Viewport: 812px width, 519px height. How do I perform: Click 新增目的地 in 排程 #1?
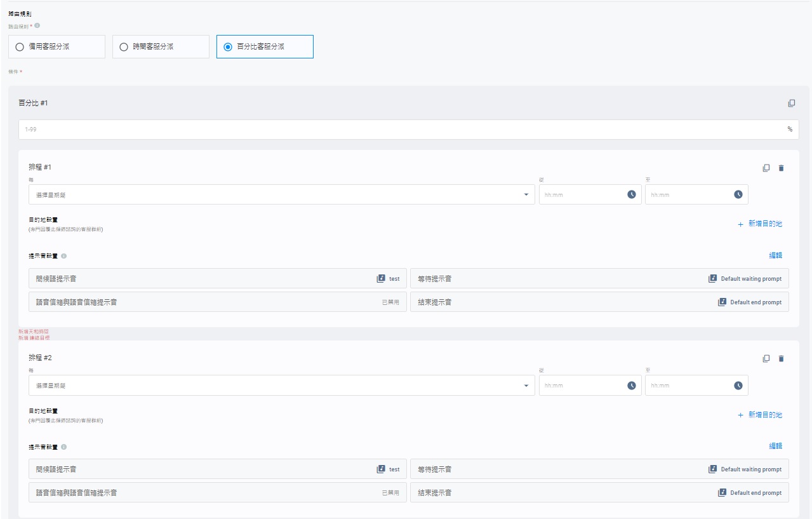[x=760, y=224]
